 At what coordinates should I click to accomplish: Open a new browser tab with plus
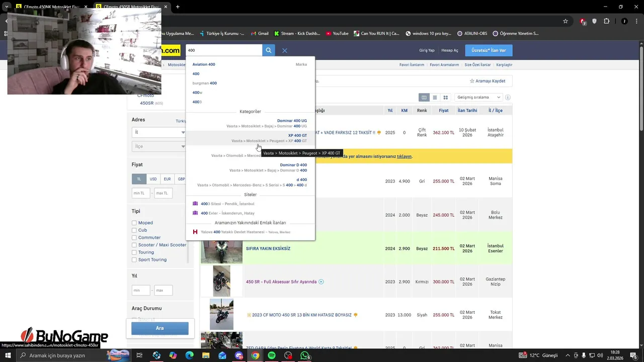[178, 7]
